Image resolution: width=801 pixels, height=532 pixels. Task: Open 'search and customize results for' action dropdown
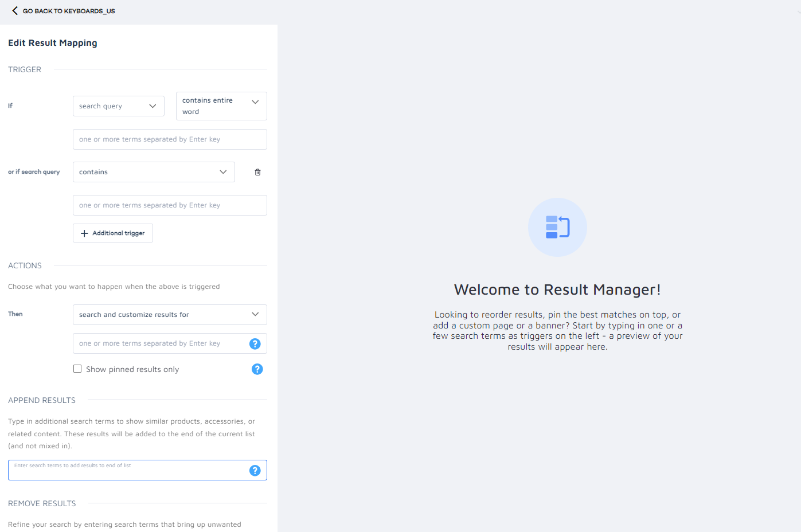tap(169, 314)
